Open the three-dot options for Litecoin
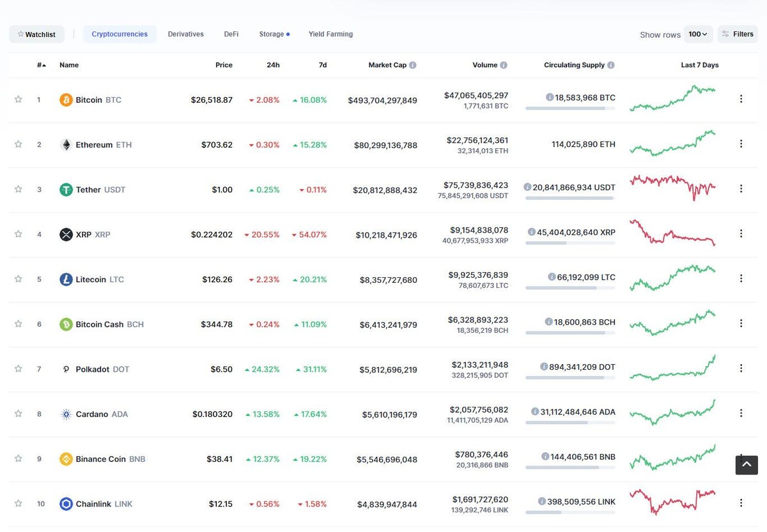 click(741, 278)
